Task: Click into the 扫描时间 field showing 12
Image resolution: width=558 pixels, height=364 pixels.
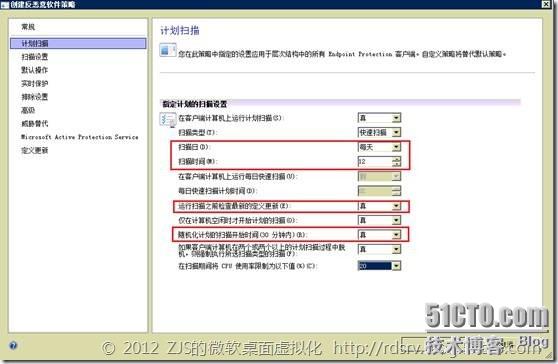Action: click(x=375, y=162)
